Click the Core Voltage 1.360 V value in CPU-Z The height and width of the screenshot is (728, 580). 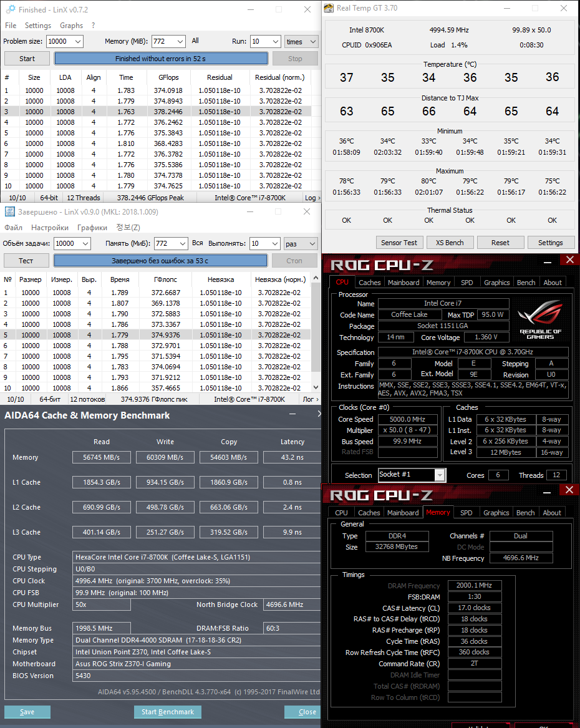[x=486, y=337]
